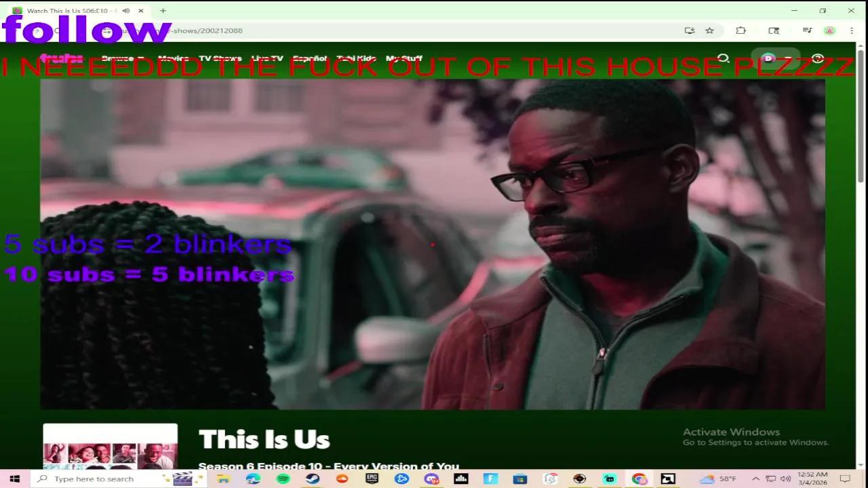This screenshot has width=868, height=488.
Task: Bookmark this page with the star icon
Action: pyautogui.click(x=709, y=30)
